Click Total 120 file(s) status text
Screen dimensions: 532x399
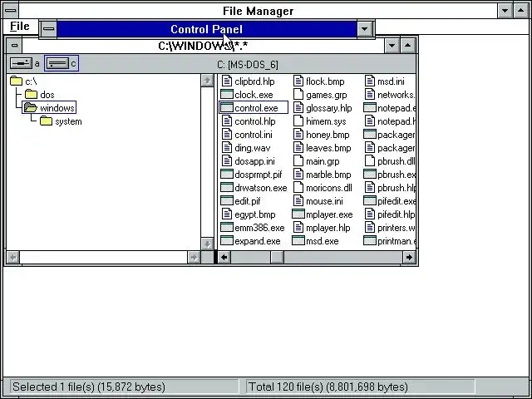(328, 387)
